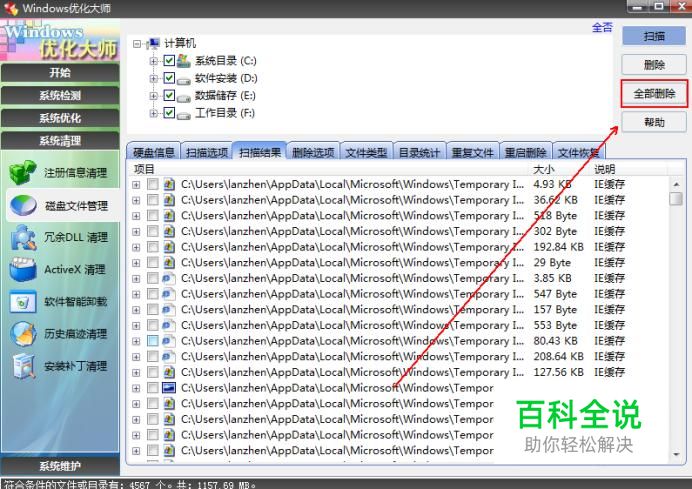This screenshot has width=692, height=489.
Task: Open the 重复文件 tab
Action: point(472,152)
